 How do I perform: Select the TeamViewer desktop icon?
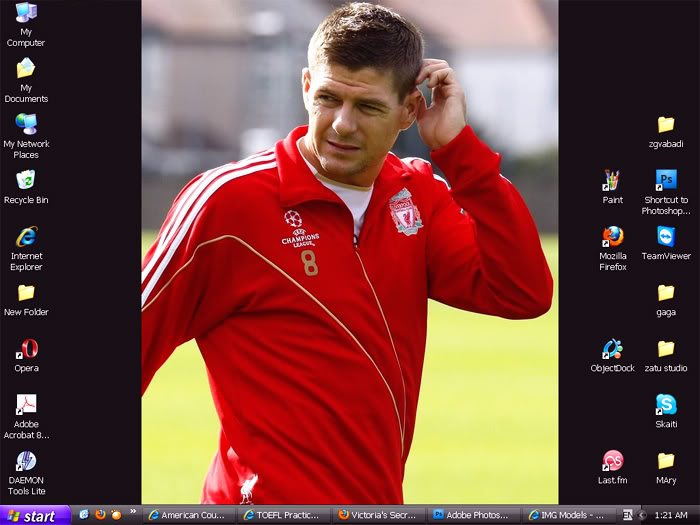pyautogui.click(x=666, y=237)
